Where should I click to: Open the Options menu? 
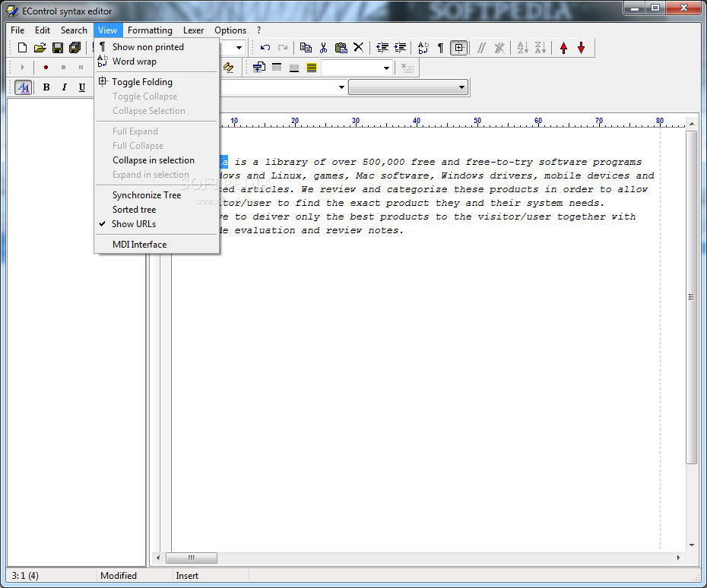(230, 30)
